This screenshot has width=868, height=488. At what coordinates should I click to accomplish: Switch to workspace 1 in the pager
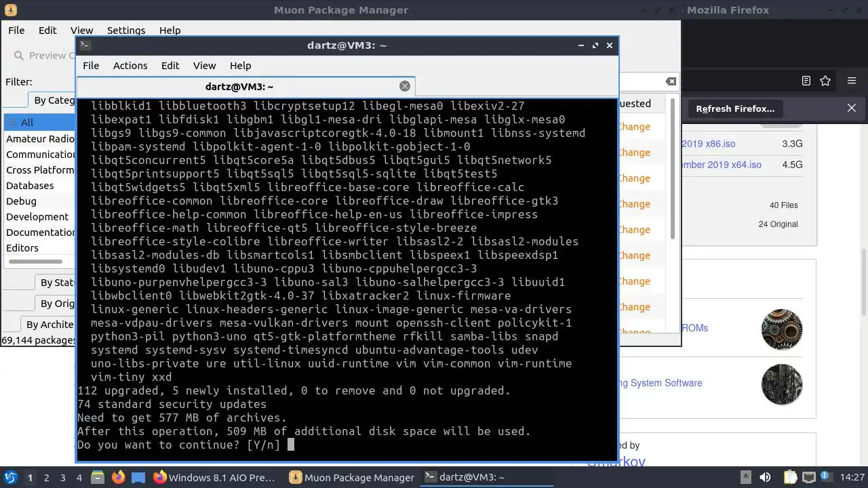click(30, 478)
